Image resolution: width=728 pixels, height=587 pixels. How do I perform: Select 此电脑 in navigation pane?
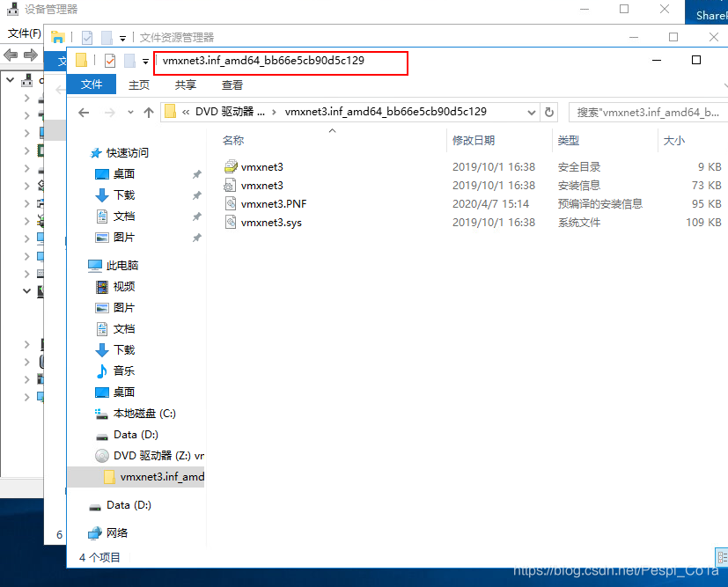(x=122, y=266)
